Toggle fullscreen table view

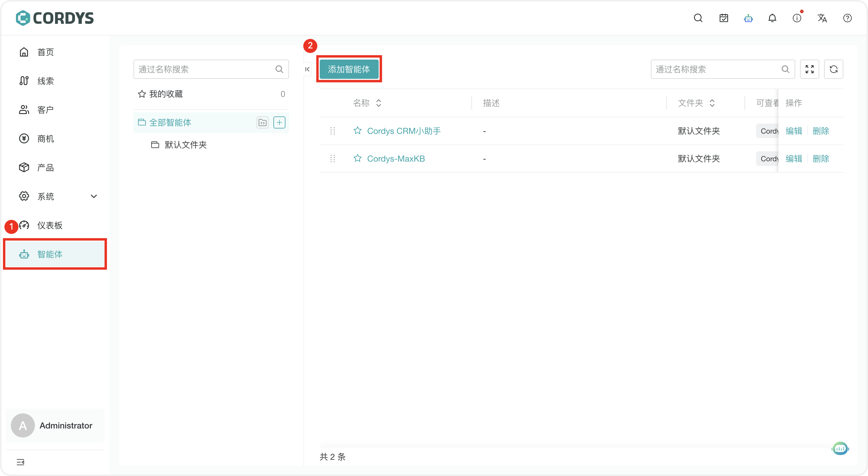(809, 69)
